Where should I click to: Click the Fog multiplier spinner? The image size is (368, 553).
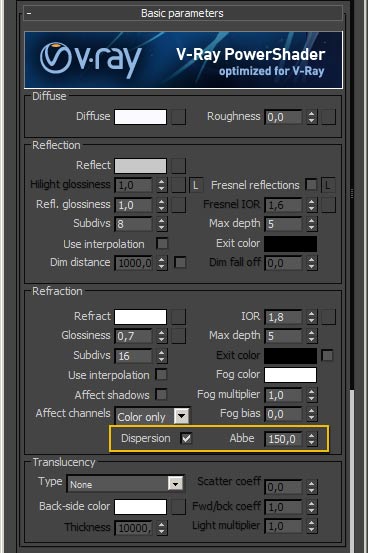point(311,395)
